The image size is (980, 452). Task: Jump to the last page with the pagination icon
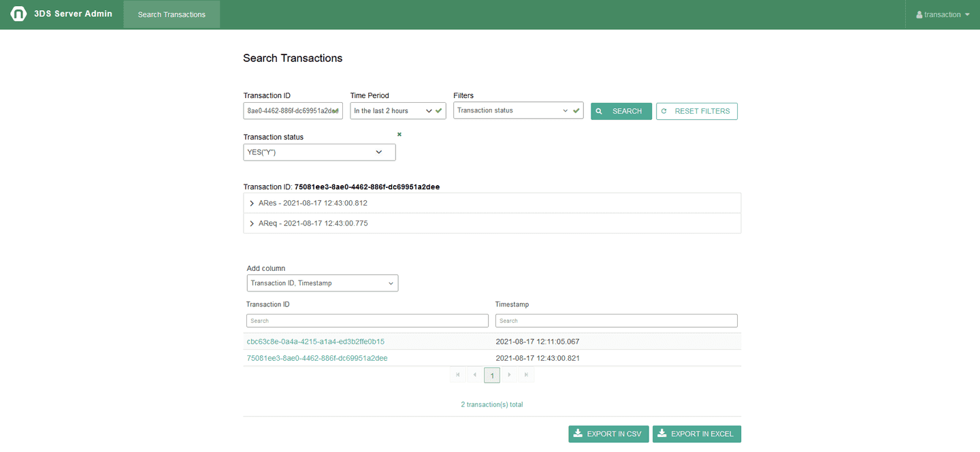[526, 374]
